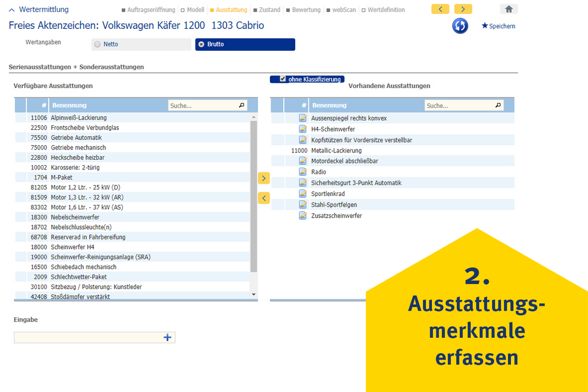Edit the H4-Scheinwerfer entry icon

click(302, 129)
